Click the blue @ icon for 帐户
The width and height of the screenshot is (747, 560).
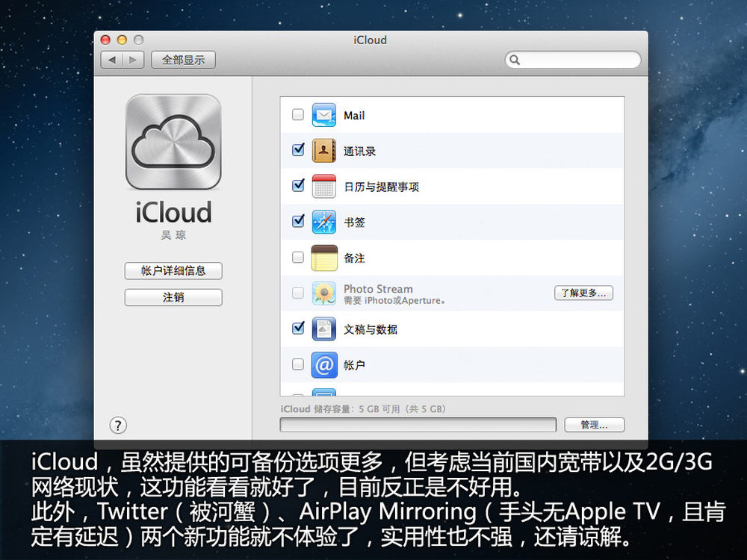[x=324, y=365]
